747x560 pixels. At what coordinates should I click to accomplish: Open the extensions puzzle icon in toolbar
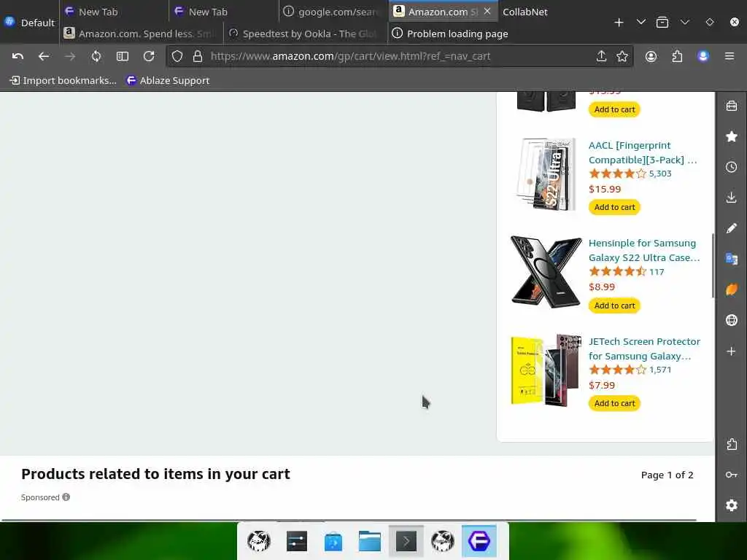[x=677, y=56]
